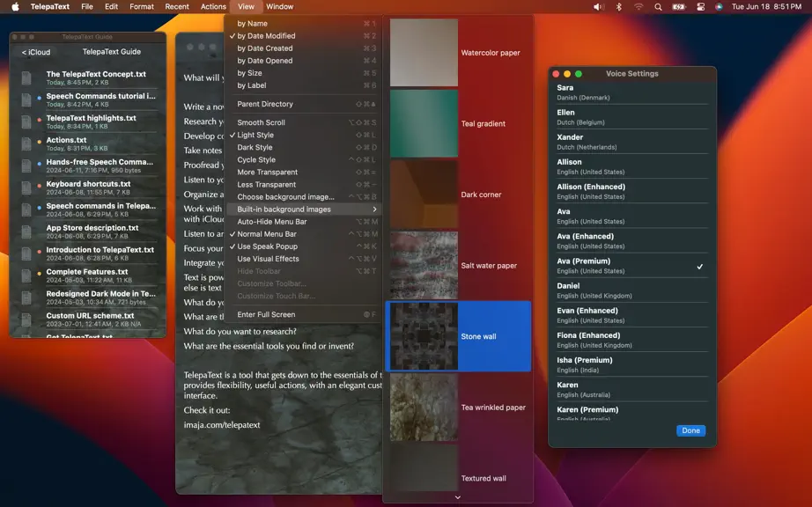Screen dimensions: 812x507
Task: Click down chevron below background images list
Action: coord(458,497)
